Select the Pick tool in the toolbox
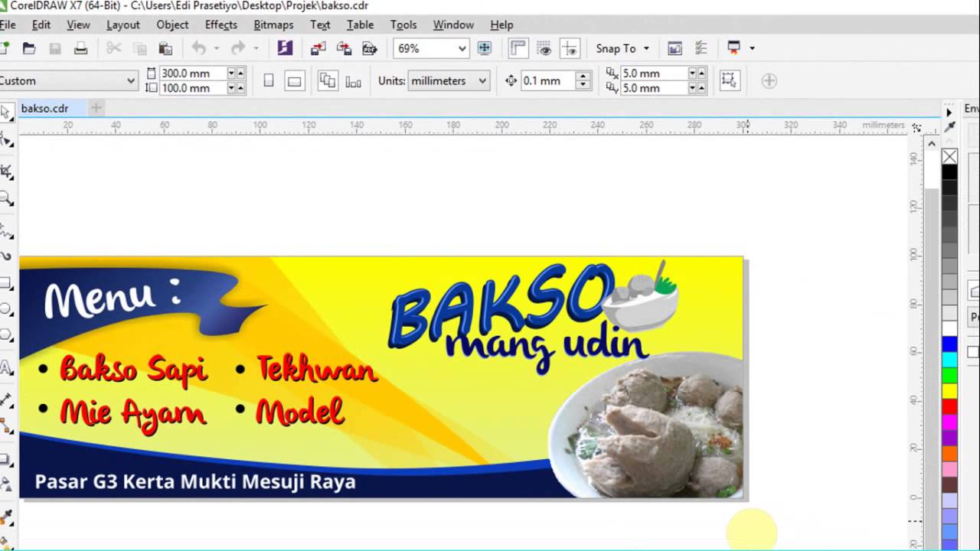This screenshot has height=551, width=980. pos(6,114)
